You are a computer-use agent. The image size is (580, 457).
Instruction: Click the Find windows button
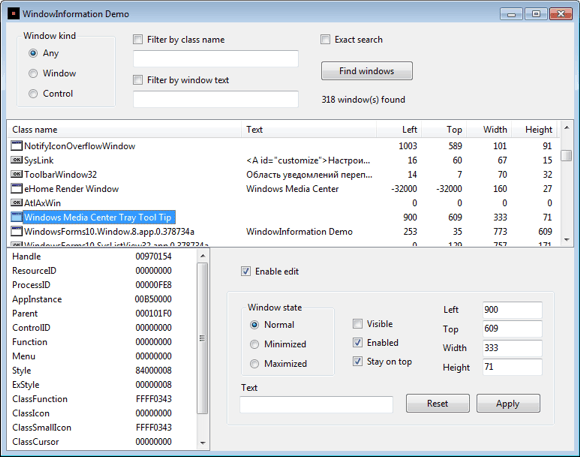pos(367,71)
